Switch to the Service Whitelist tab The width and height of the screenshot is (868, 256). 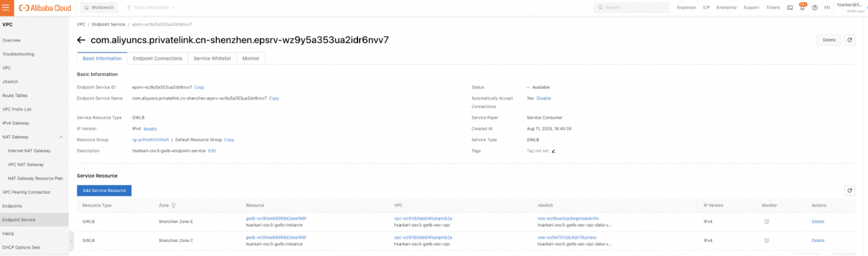coord(212,59)
